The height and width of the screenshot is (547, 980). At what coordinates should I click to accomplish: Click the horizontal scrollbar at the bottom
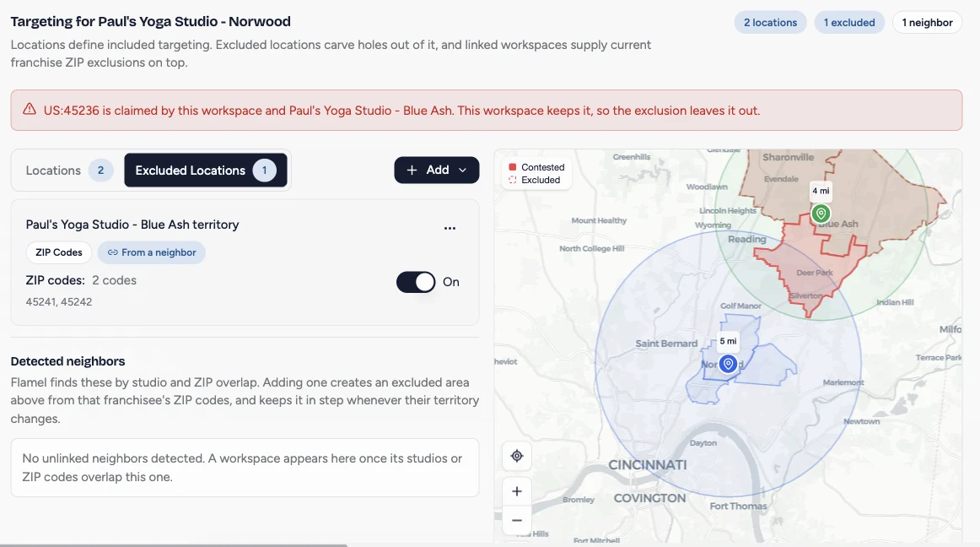(x=174, y=545)
